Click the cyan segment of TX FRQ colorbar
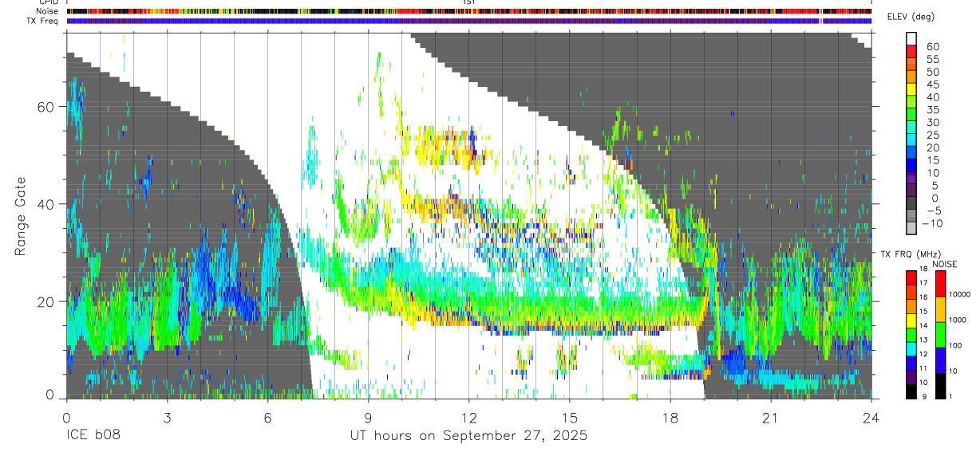 911,349
